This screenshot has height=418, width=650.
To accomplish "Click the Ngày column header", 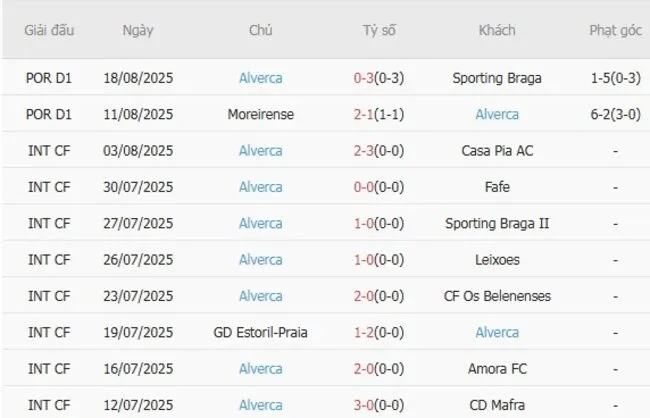I will (x=138, y=30).
